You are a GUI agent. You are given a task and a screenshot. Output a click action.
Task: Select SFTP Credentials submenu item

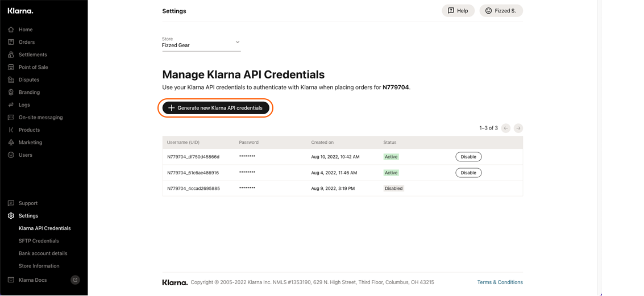[39, 241]
